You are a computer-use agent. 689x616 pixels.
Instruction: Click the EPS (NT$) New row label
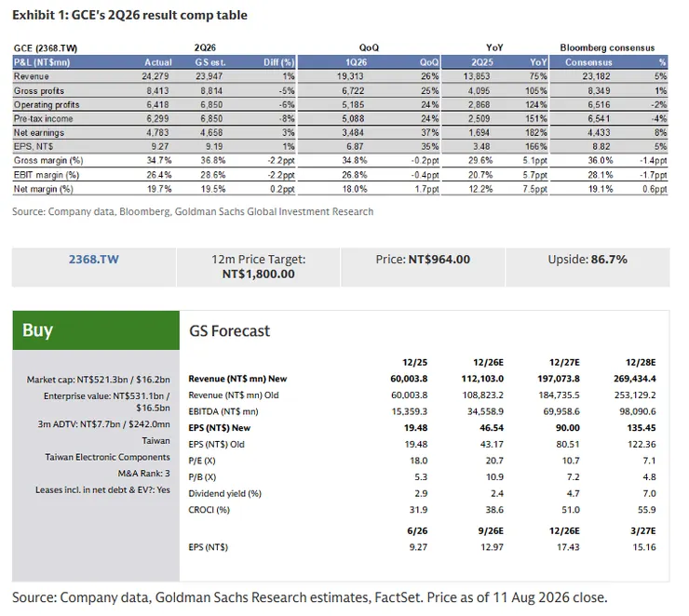[x=219, y=428]
